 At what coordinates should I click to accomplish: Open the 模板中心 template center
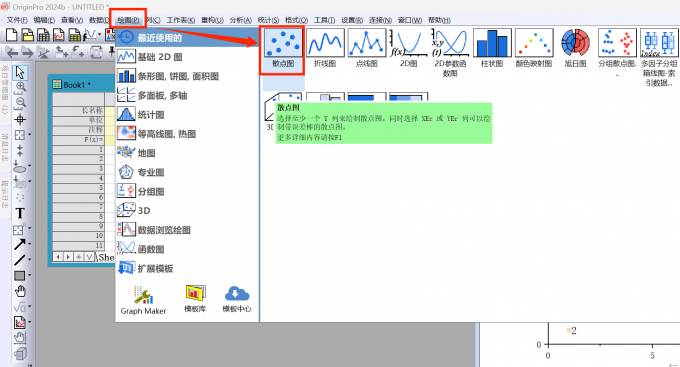tap(237, 299)
